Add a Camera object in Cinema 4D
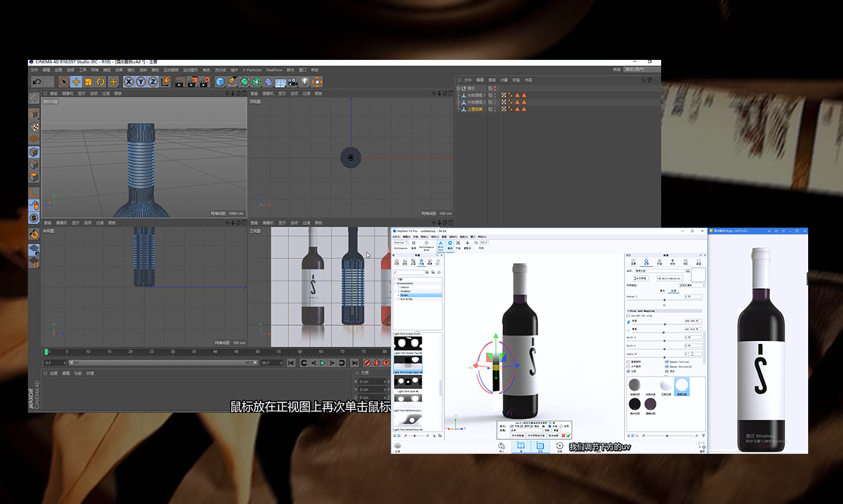This screenshot has width=843, height=504. 291,81
